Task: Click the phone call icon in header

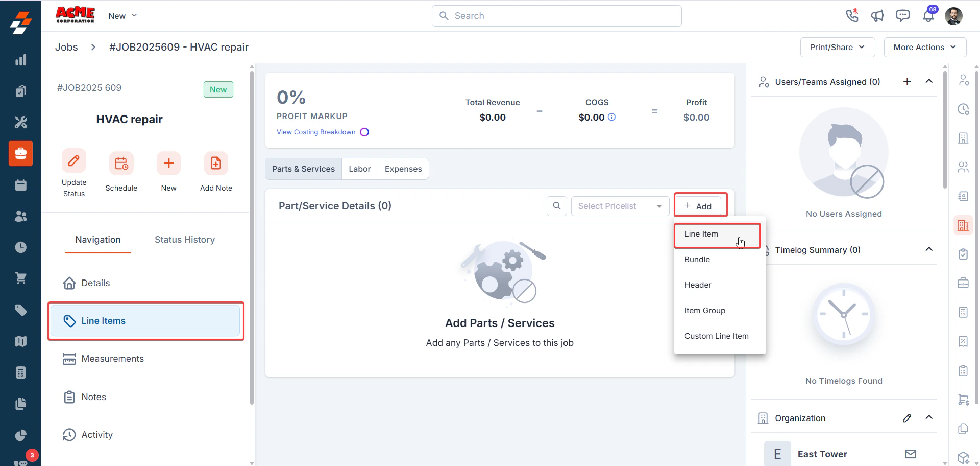Action: pyautogui.click(x=852, y=16)
